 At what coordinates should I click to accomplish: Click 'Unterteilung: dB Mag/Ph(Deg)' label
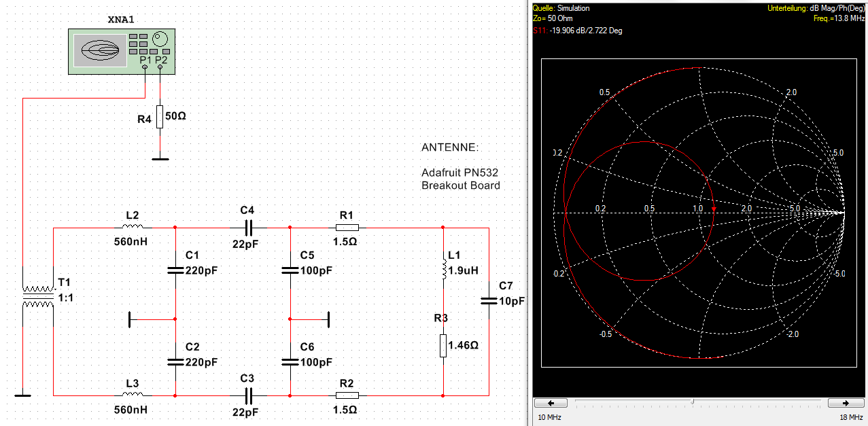[x=816, y=8]
